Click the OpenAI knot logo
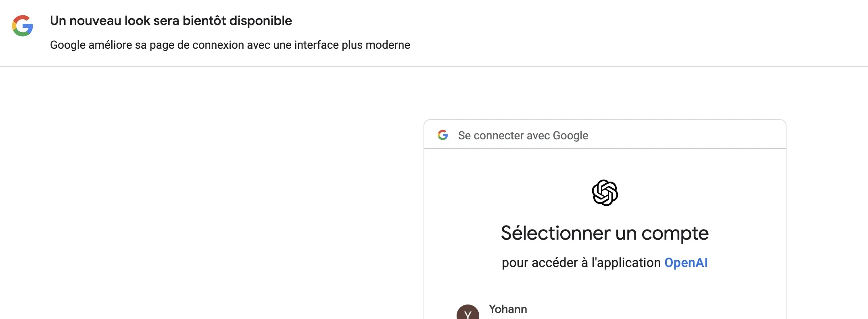 coord(605,193)
